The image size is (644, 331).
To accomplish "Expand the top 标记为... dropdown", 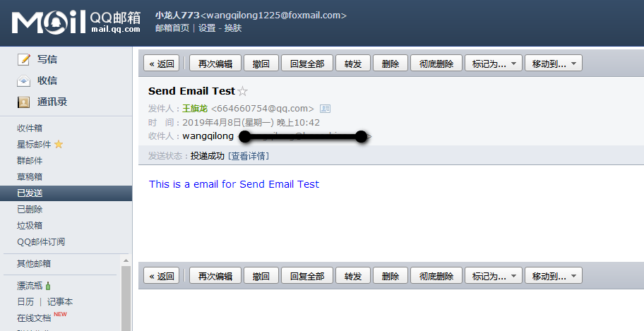I will [x=494, y=64].
